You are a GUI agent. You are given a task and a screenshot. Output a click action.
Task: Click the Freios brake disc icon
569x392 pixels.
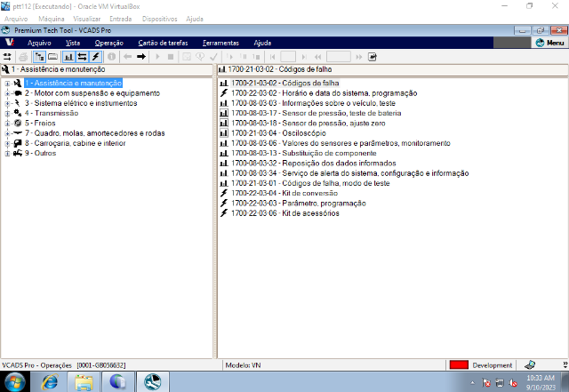click(x=18, y=123)
